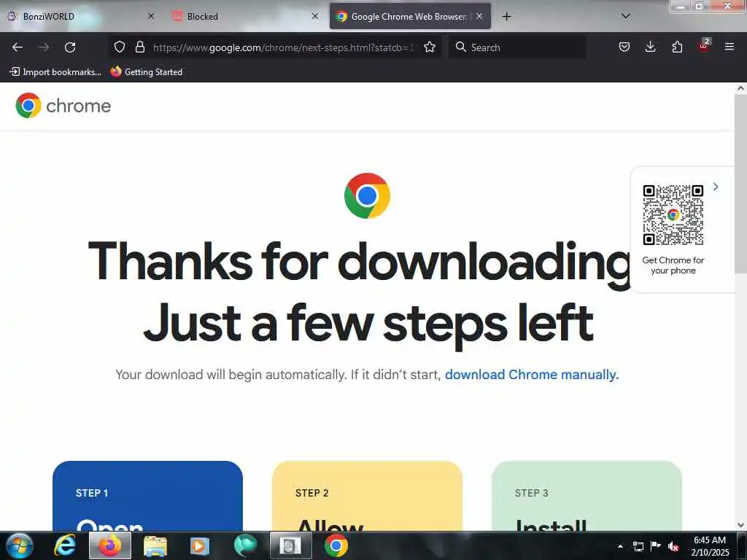Open Windows Media Player from taskbar
The image size is (747, 560).
point(200,545)
